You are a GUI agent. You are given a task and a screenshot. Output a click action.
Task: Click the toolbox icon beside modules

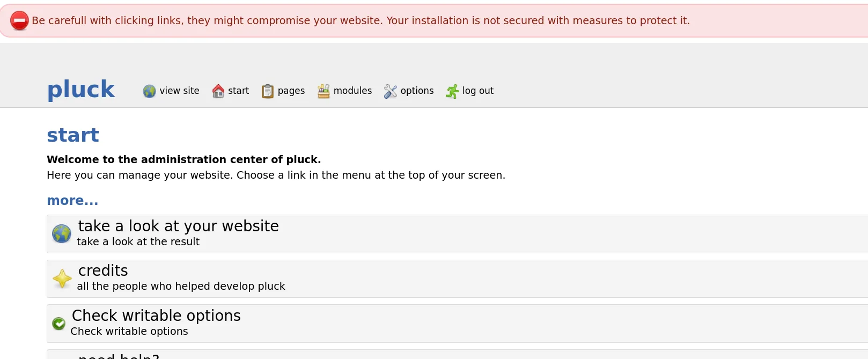(x=323, y=91)
